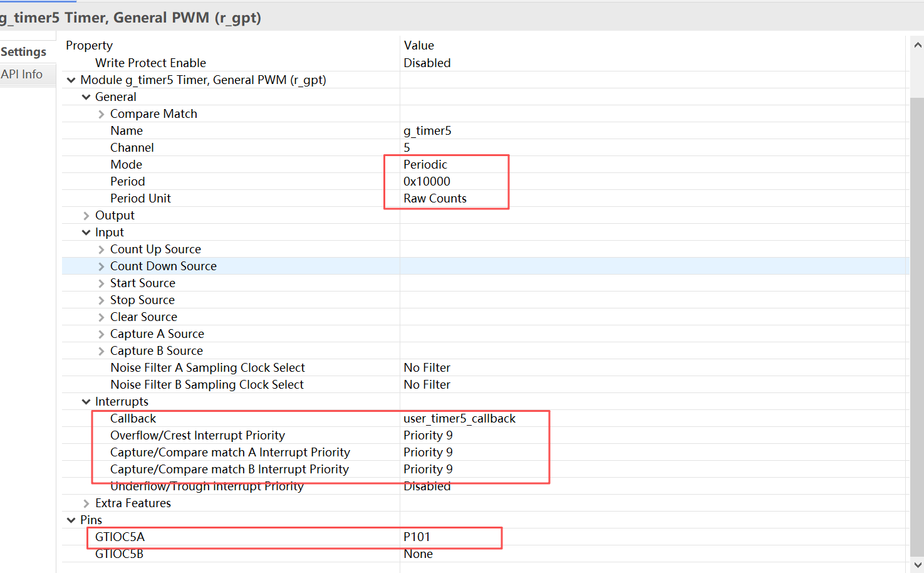Edit the Name value g_timer5
Image resolution: width=924 pixels, height=573 pixels.
pos(427,130)
